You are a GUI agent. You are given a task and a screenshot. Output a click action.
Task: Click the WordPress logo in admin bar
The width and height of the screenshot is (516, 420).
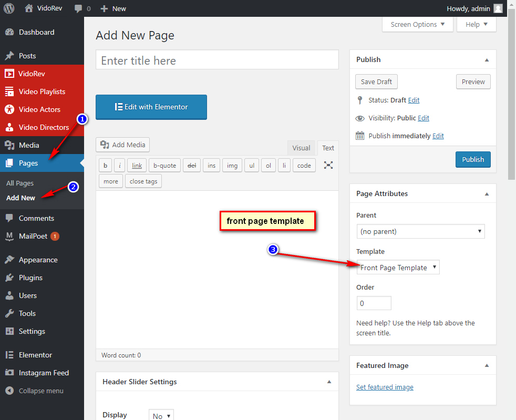click(9, 8)
